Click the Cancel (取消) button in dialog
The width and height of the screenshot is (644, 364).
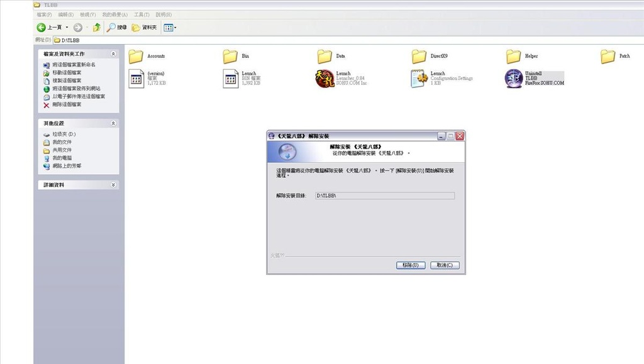[445, 265]
